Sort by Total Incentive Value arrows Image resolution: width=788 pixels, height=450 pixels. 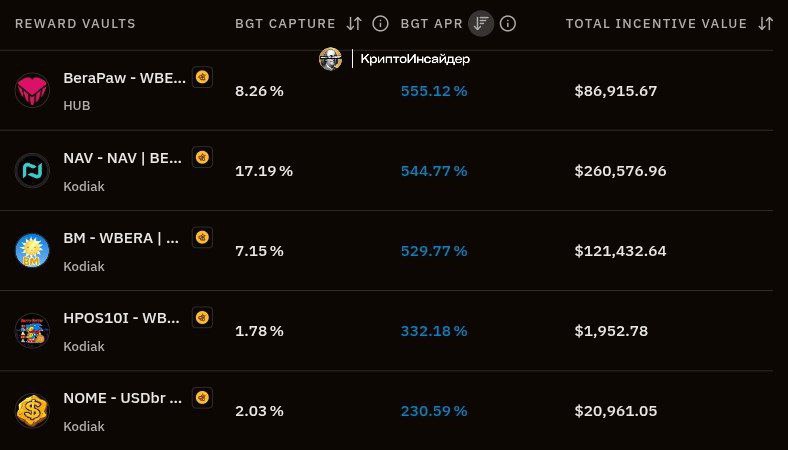tap(765, 24)
